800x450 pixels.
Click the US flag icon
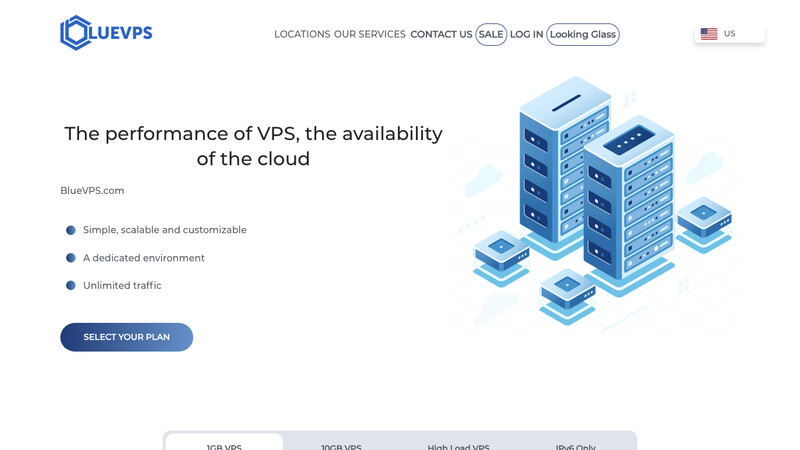click(709, 34)
